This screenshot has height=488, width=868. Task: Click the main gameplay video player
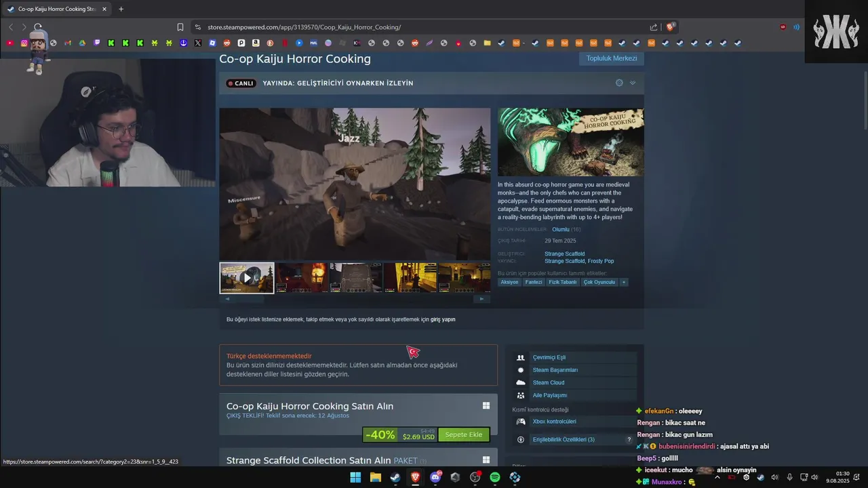click(355, 184)
